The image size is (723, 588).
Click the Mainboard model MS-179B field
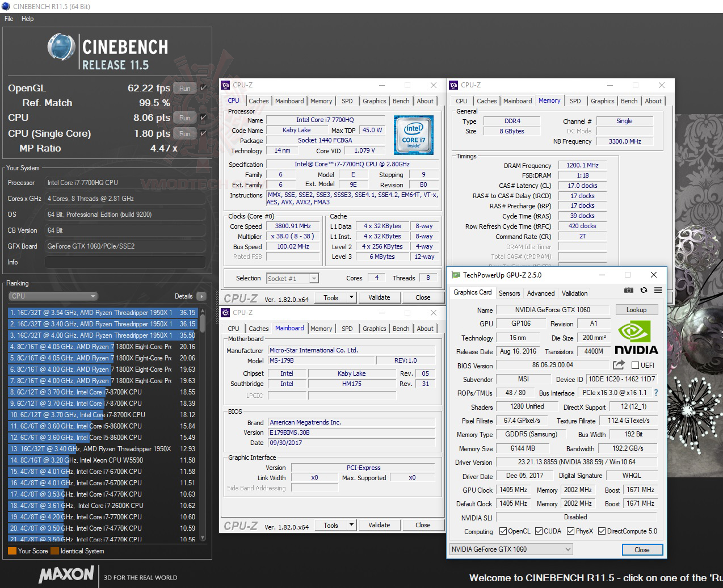point(321,360)
